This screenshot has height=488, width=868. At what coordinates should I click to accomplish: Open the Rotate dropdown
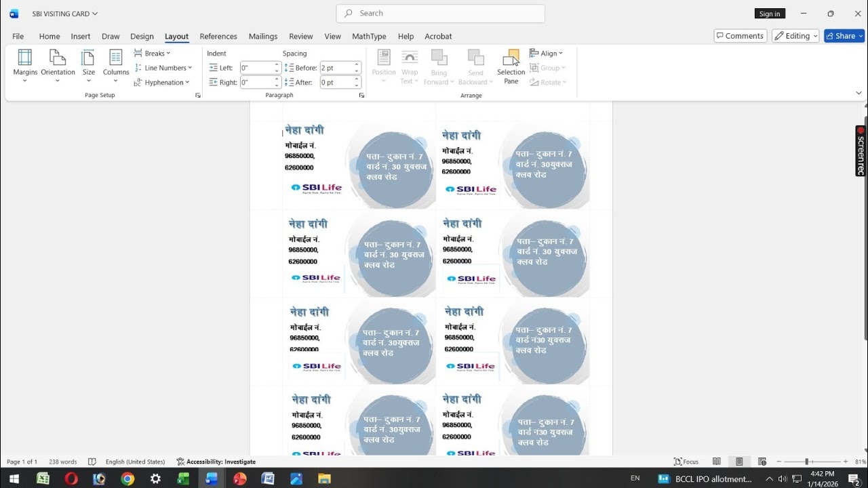(549, 83)
